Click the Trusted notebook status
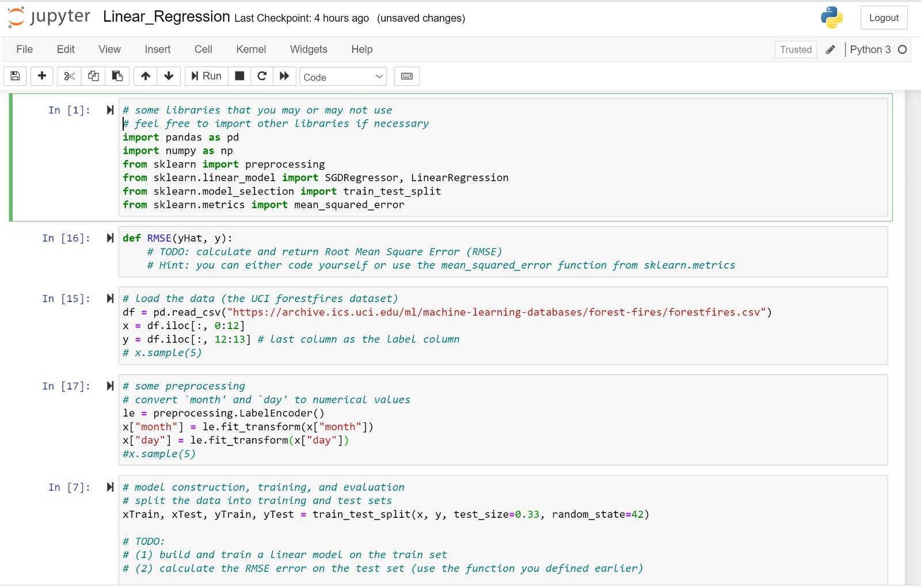The height and width of the screenshot is (588, 921). [x=796, y=49]
